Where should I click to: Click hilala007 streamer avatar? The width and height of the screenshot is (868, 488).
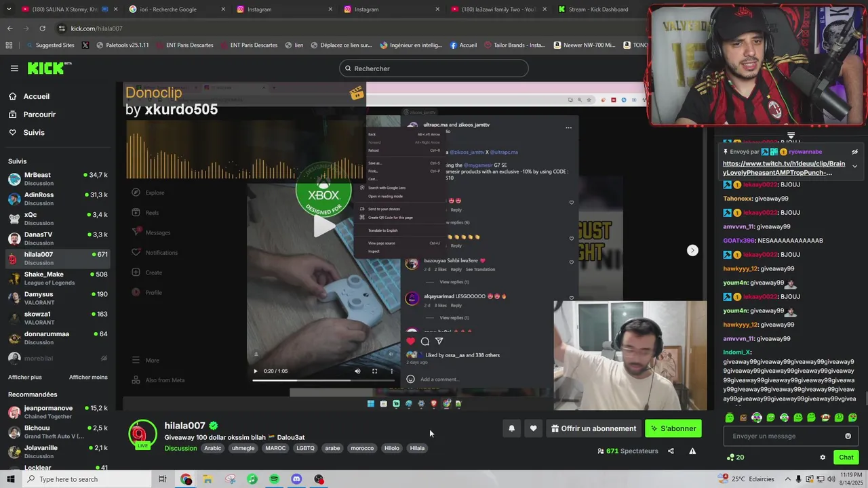tap(142, 434)
